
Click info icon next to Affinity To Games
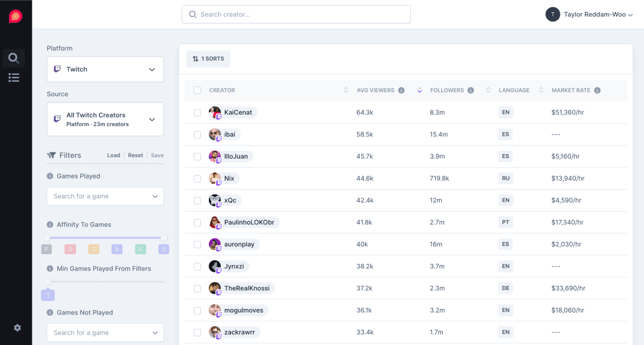pyautogui.click(x=50, y=225)
